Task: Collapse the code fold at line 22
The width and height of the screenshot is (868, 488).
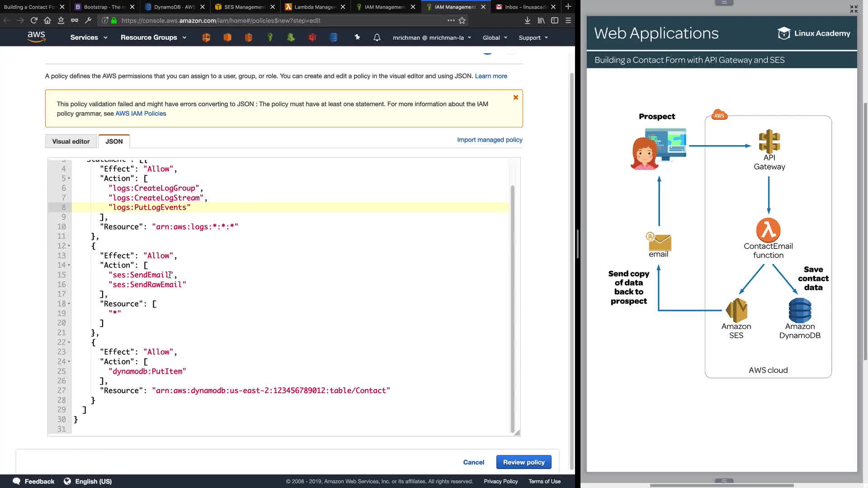Action: click(69, 342)
